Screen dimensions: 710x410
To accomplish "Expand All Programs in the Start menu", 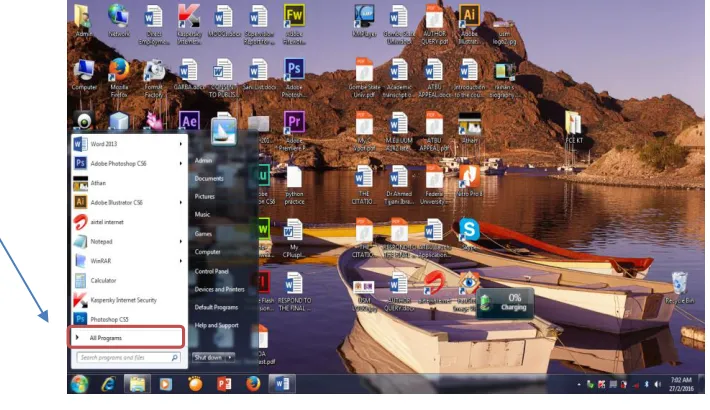I will click(126, 338).
